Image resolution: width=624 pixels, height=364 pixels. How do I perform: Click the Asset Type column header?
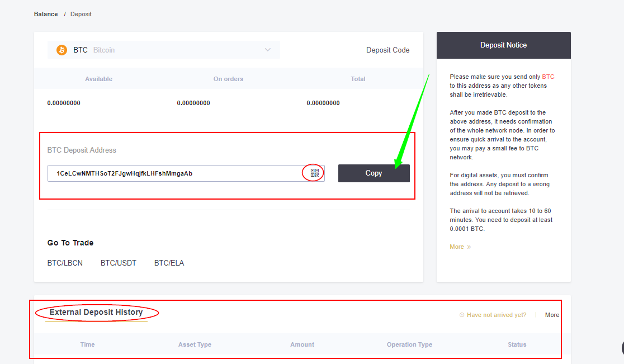tap(195, 344)
